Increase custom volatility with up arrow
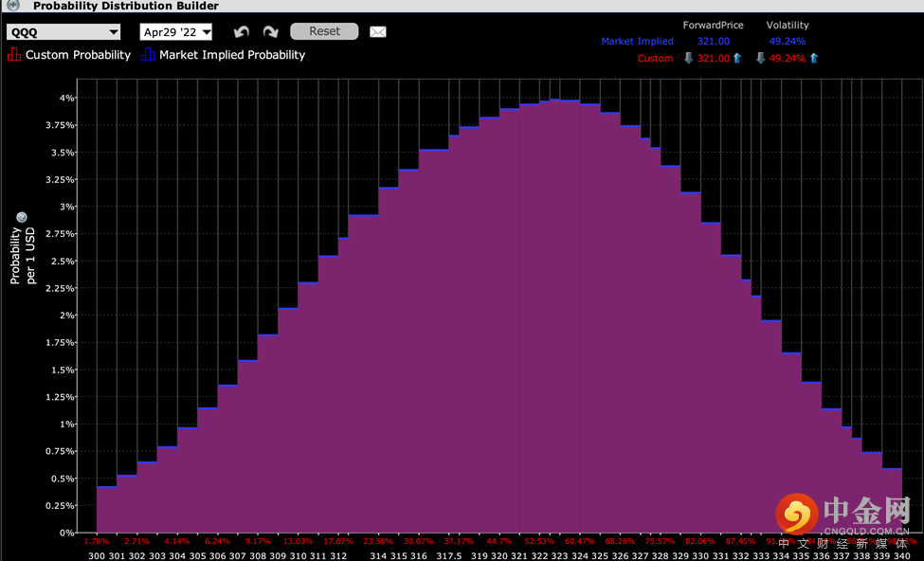 [813, 59]
